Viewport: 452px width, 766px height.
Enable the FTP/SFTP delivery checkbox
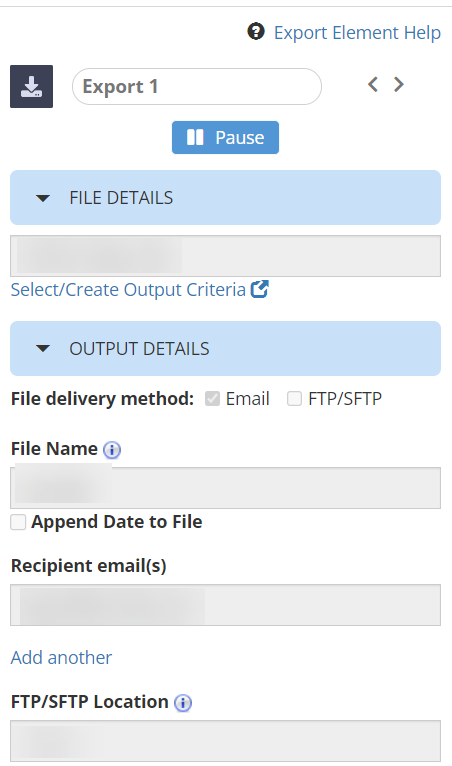[x=294, y=399]
